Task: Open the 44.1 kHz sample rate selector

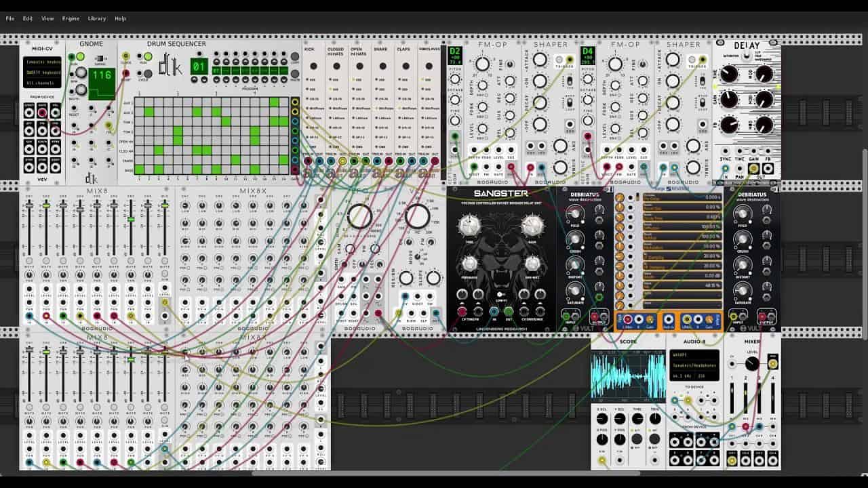Action: (x=682, y=375)
